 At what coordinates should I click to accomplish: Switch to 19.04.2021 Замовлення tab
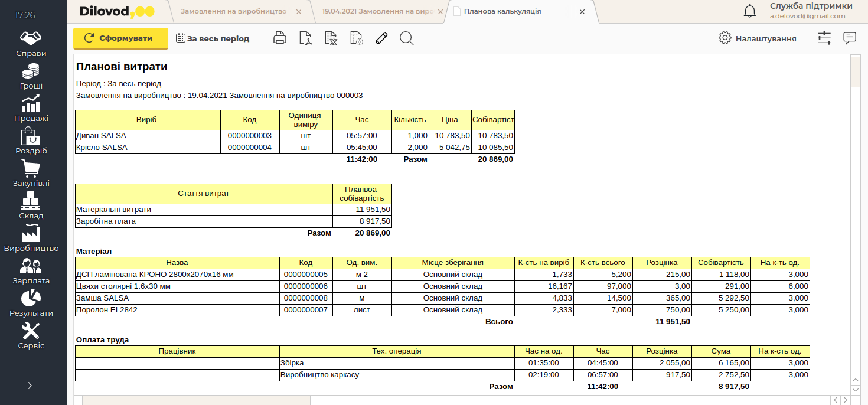378,11
